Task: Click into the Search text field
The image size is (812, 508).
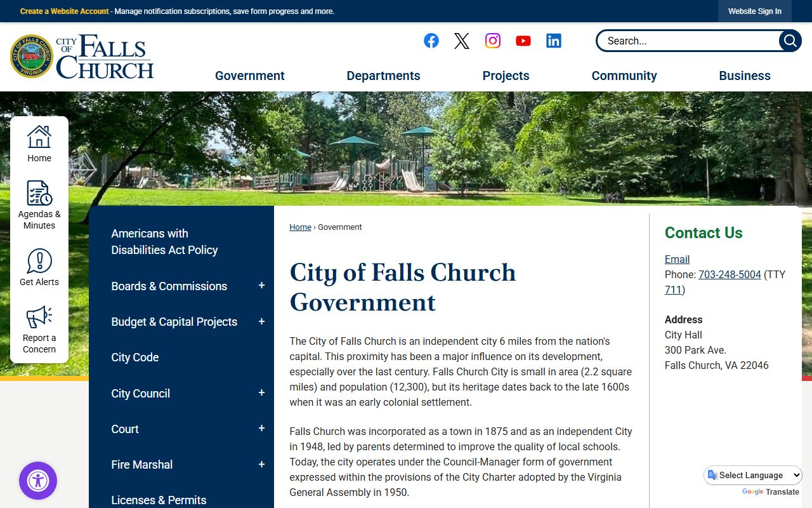Action: point(688,41)
